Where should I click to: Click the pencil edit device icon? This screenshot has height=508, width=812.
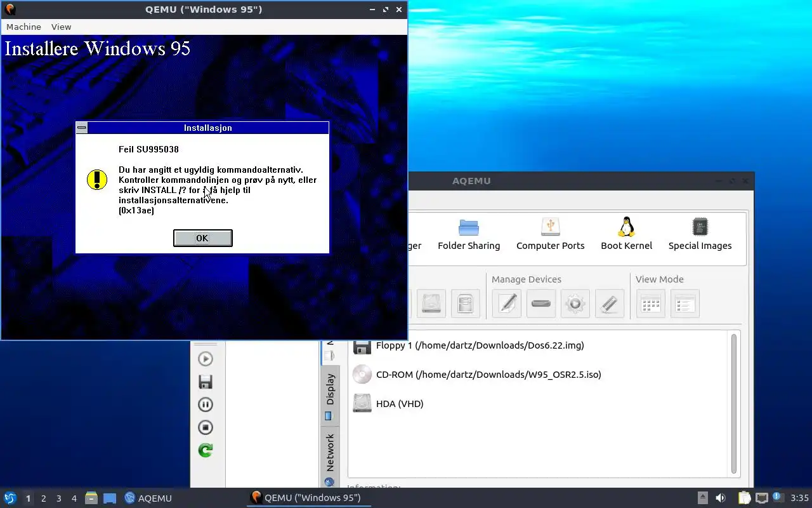pyautogui.click(x=507, y=304)
